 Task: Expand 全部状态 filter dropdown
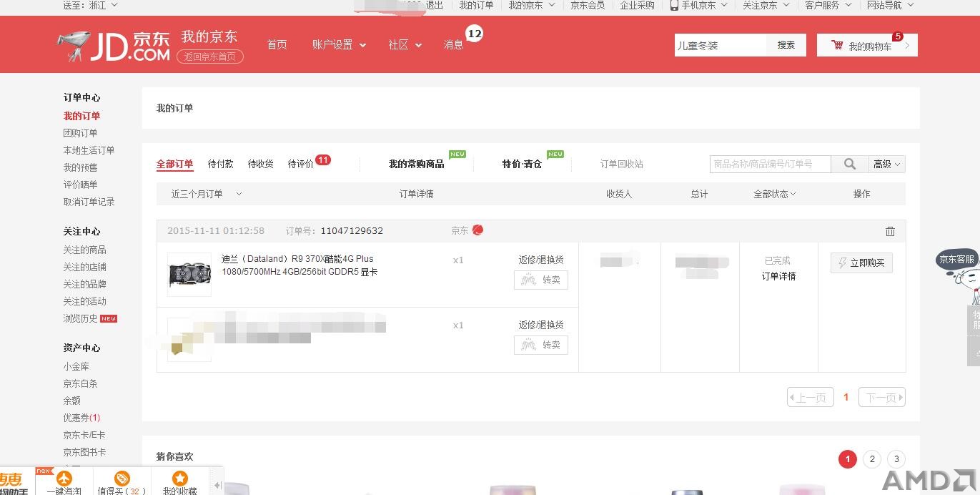pyautogui.click(x=774, y=194)
